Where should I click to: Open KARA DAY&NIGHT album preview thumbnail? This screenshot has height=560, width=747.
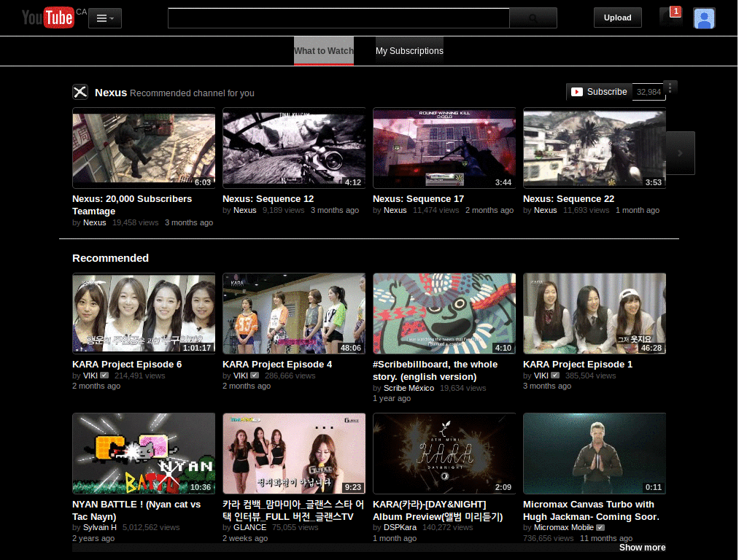(444, 454)
